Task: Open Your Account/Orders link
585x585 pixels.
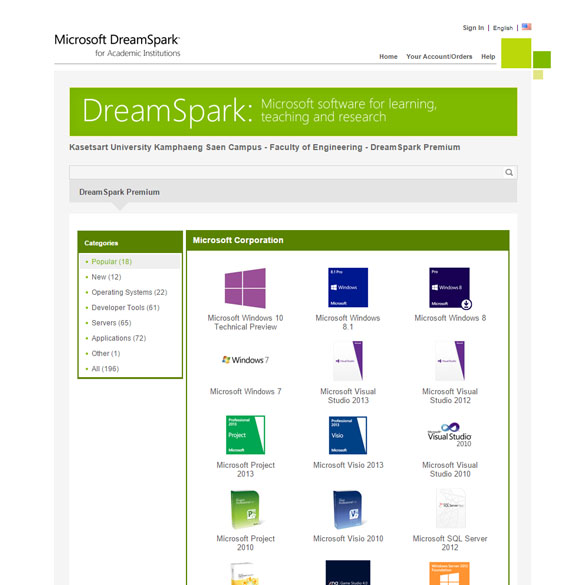Action: (x=439, y=56)
